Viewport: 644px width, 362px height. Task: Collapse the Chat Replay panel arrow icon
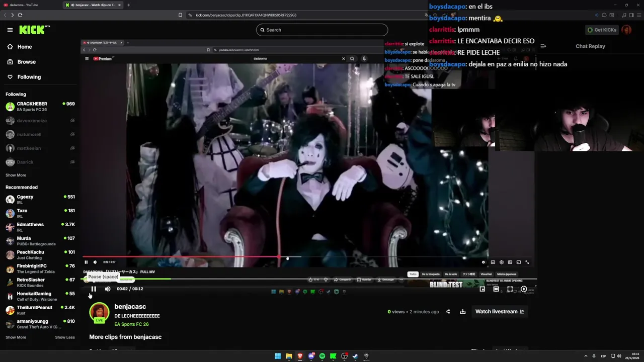click(x=543, y=46)
